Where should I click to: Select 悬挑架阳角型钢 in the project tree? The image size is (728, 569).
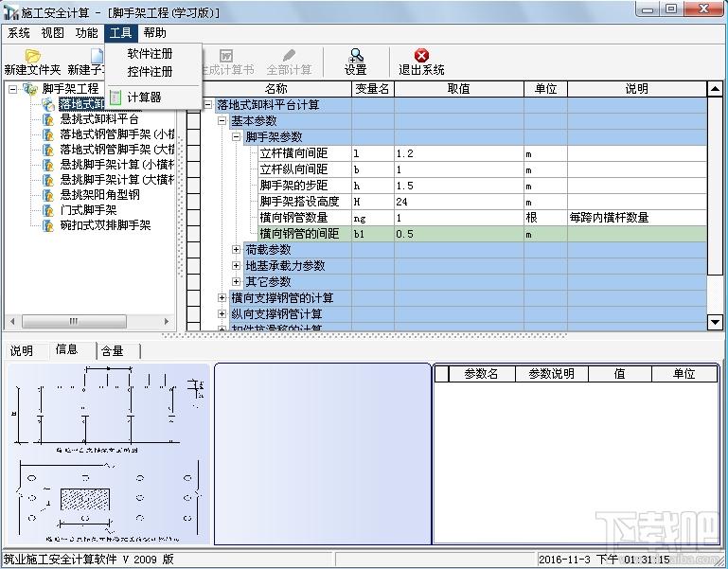99,195
